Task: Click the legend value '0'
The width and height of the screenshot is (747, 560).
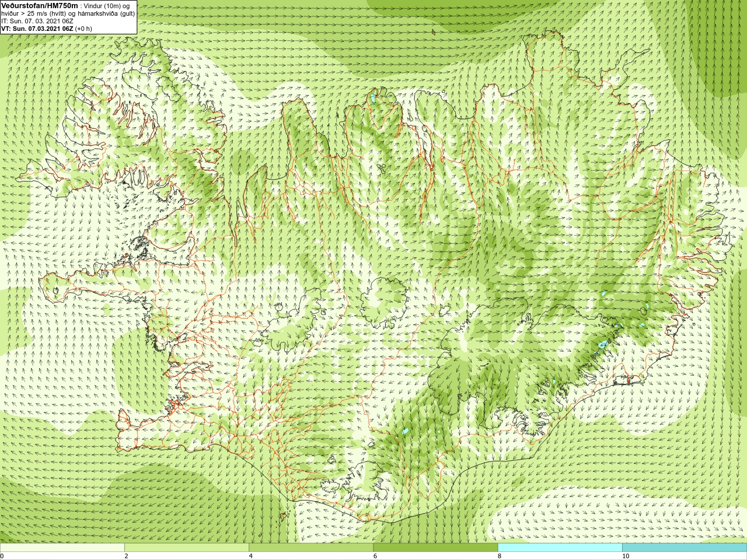Action: (x=2, y=556)
